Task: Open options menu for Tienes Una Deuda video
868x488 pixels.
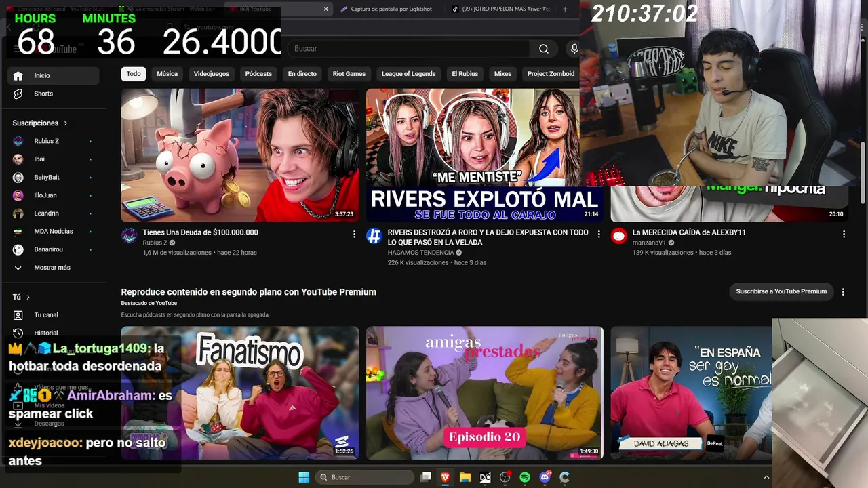Action: pos(354,234)
